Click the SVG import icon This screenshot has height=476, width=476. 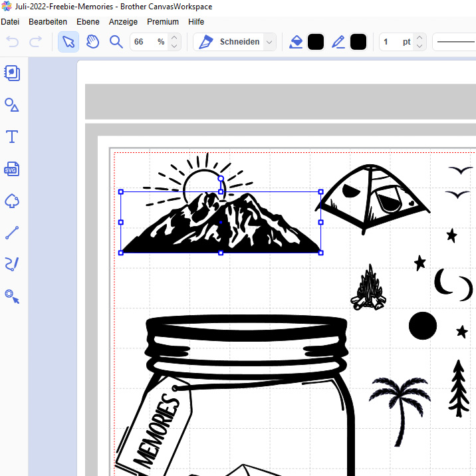[x=12, y=169]
